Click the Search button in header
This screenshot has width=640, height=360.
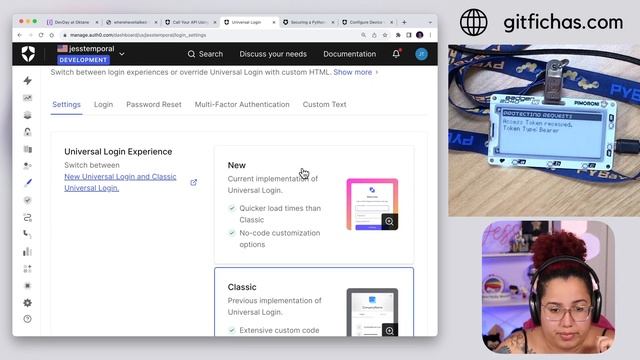coord(205,54)
